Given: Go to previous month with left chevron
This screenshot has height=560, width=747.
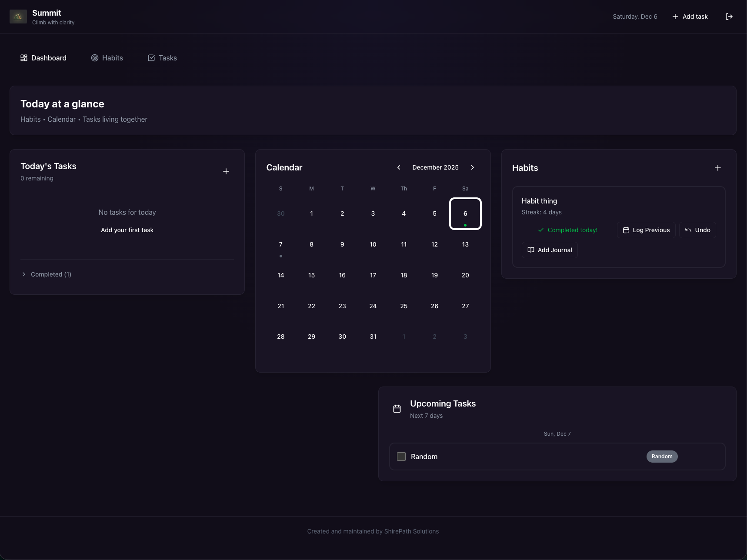Looking at the screenshot, I should pos(399,167).
